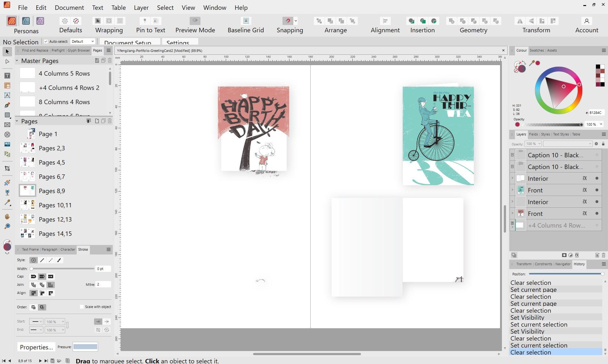Click next spread arrow in status bar
Image resolution: width=608 pixels, height=364 pixels.
coord(40,361)
